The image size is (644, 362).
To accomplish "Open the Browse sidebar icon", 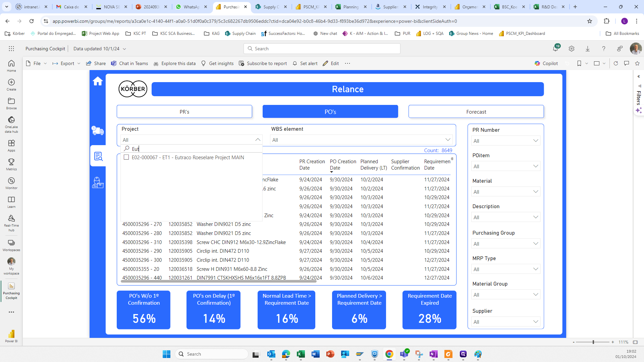I will click(11, 103).
